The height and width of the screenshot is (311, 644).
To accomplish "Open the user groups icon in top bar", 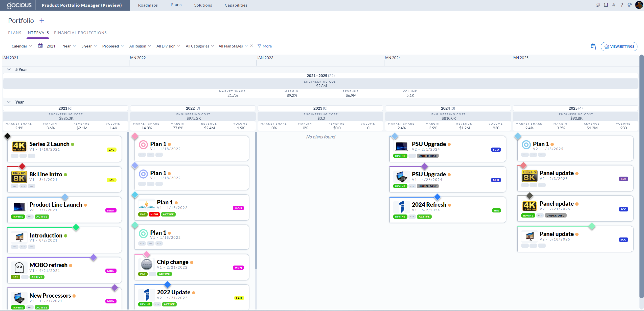I will [x=598, y=5].
